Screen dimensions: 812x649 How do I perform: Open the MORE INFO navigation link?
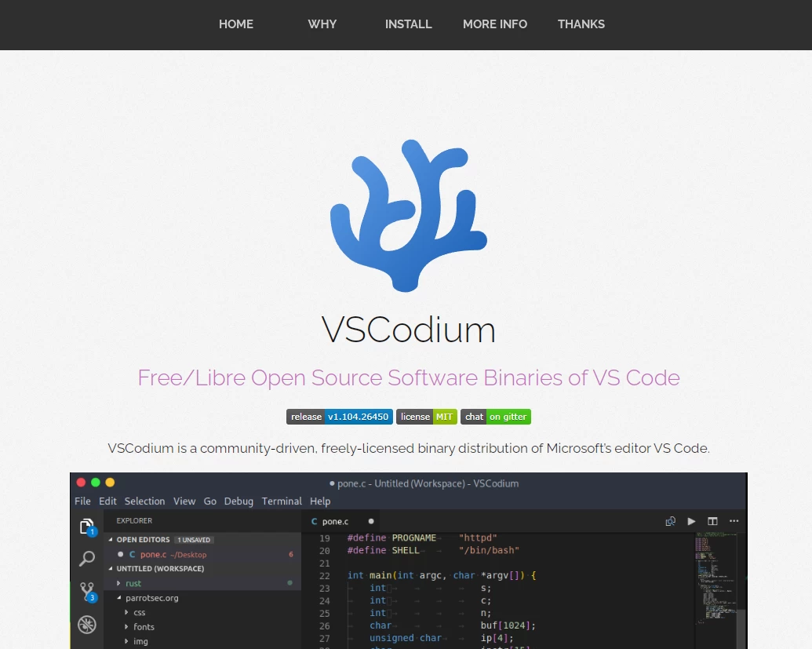[x=494, y=24]
